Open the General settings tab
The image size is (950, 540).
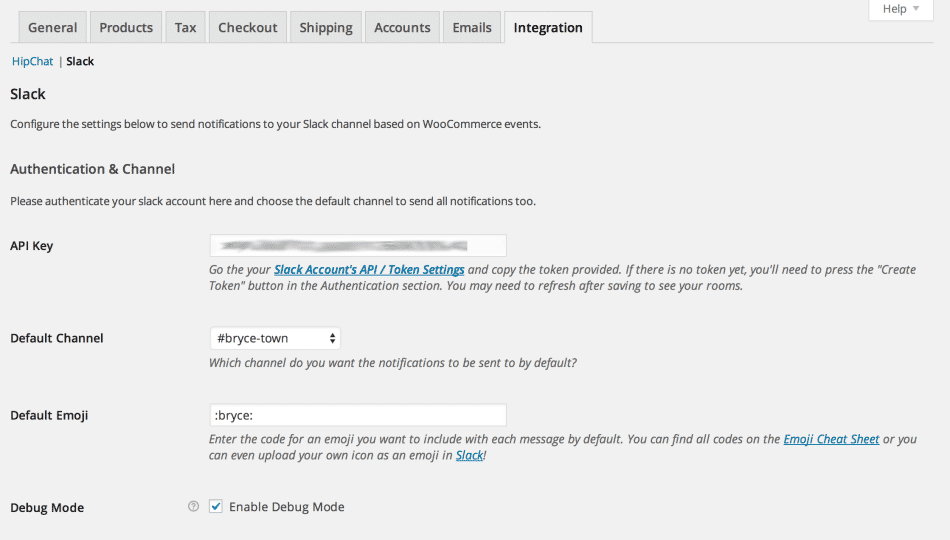point(53,27)
